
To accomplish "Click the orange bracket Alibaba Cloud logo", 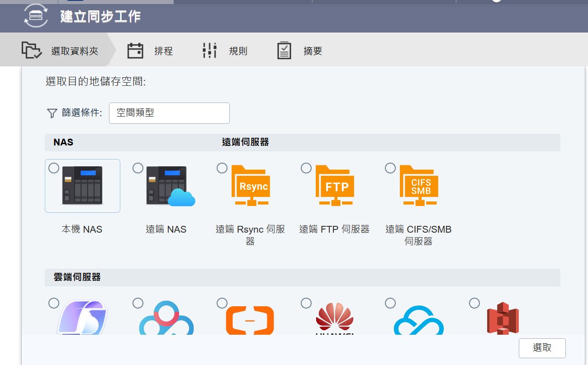I will (250, 320).
